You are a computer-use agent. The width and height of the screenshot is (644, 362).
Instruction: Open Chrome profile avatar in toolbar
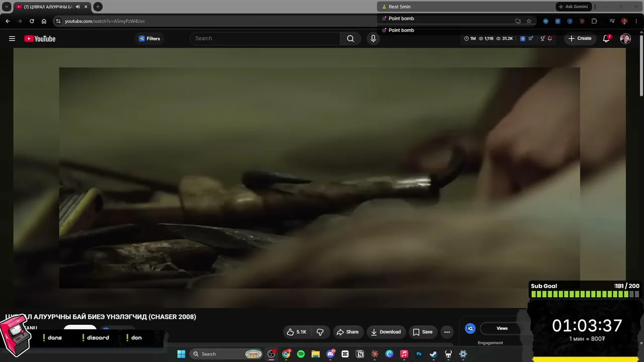point(624,21)
